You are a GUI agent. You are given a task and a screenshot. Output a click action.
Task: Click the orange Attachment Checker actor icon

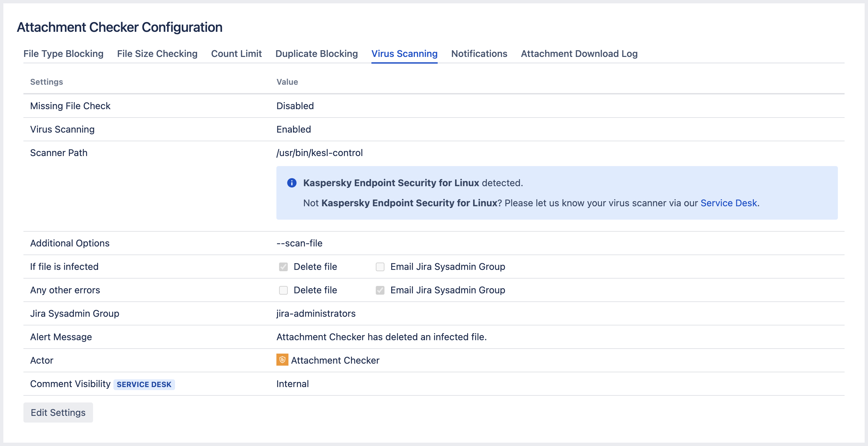tap(282, 360)
